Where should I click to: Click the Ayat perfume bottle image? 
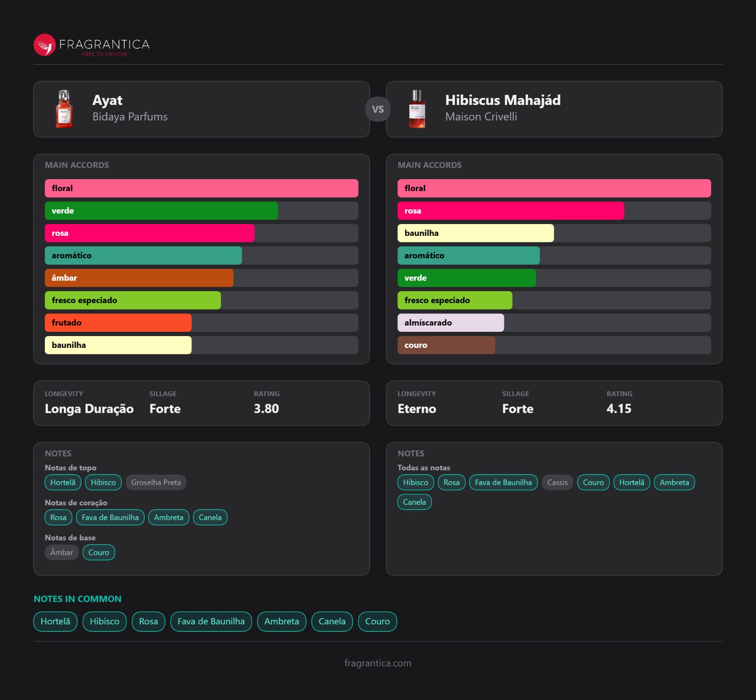(64, 109)
